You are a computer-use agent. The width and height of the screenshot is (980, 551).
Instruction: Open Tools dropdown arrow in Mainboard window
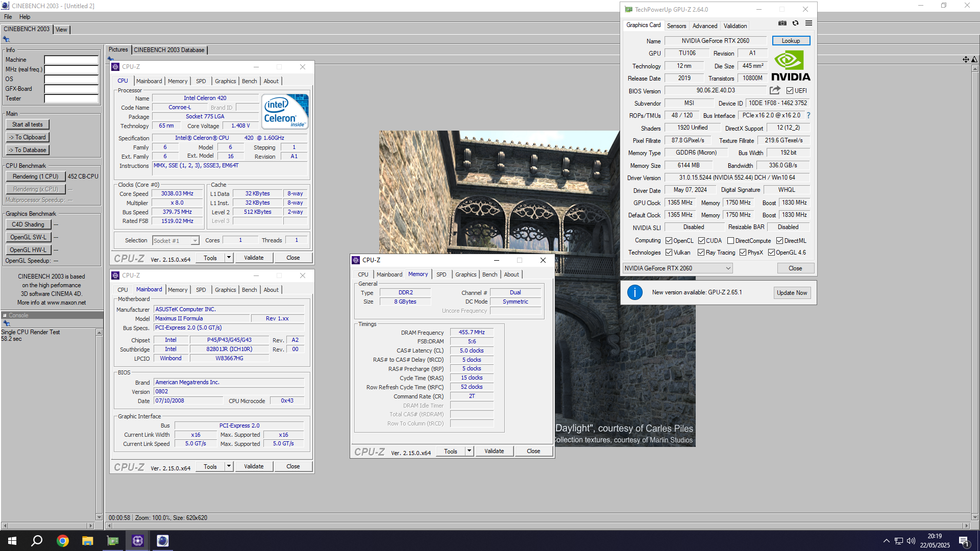pyautogui.click(x=229, y=466)
